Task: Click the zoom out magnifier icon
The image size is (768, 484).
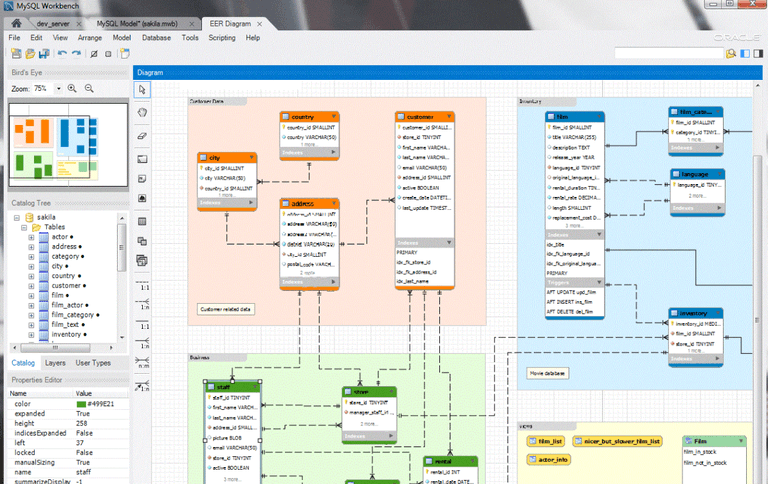Action: click(x=89, y=89)
